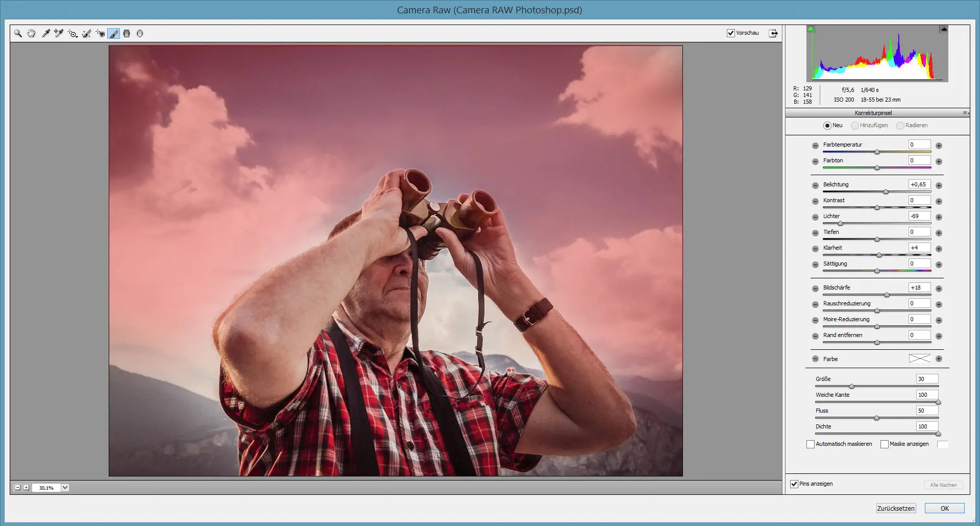Select the Hand tool
Viewport: 980px width, 526px height.
(31, 33)
